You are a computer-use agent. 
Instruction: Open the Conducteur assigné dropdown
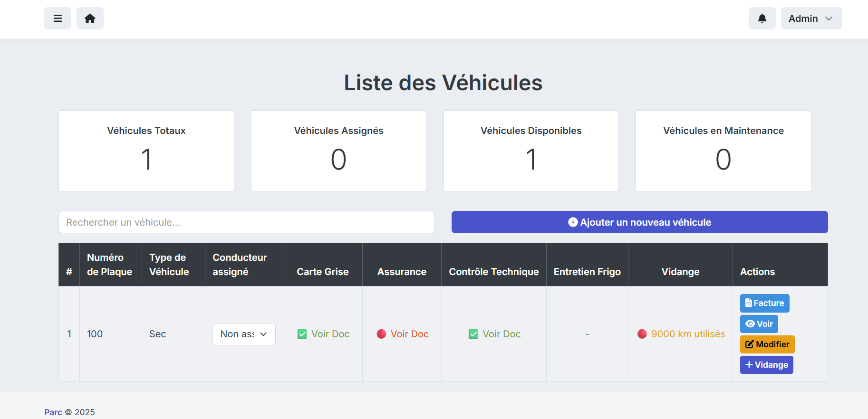click(244, 334)
